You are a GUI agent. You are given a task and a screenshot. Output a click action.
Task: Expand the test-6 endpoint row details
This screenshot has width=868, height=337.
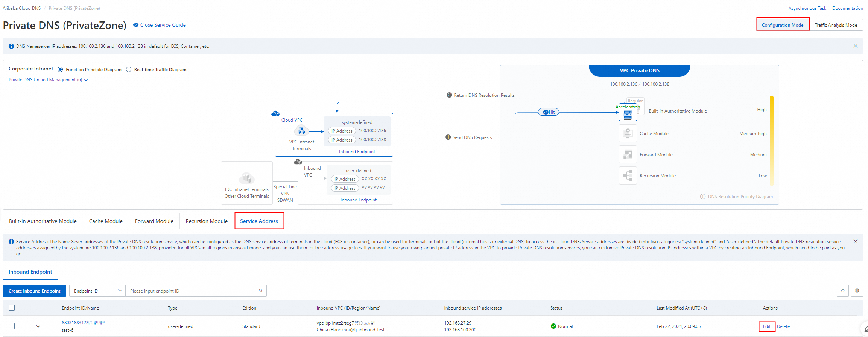38,326
